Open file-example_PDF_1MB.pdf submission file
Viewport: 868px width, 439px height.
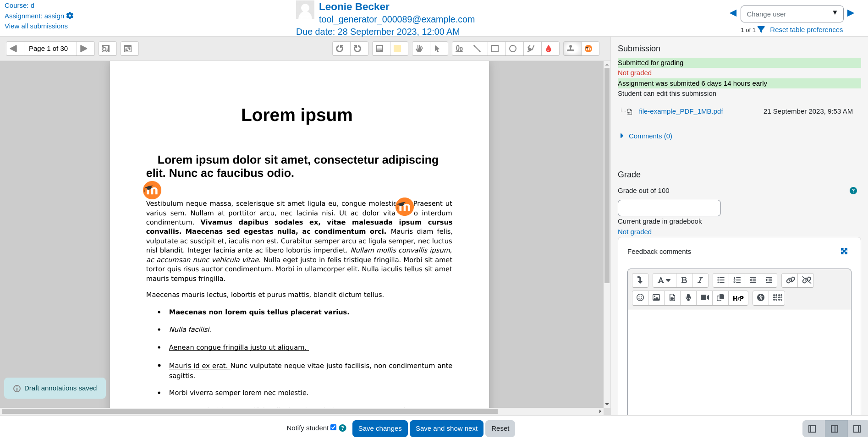coord(681,111)
